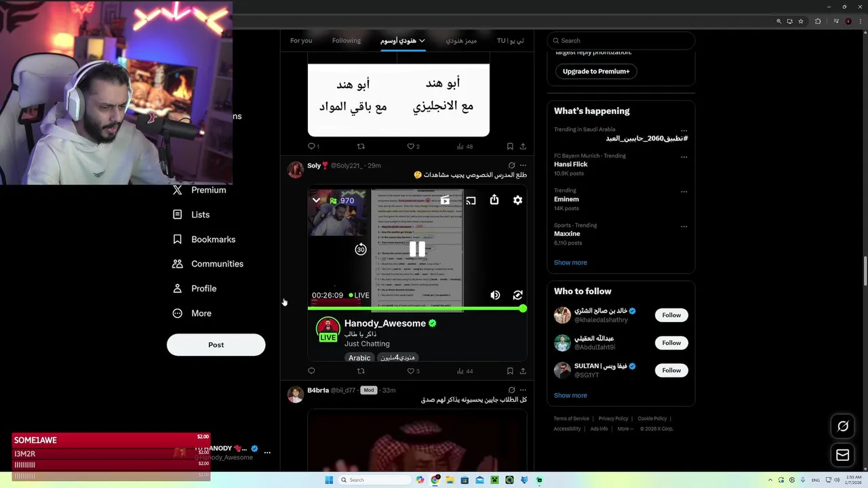
Task: Show more trends under What's happening
Action: [570, 262]
